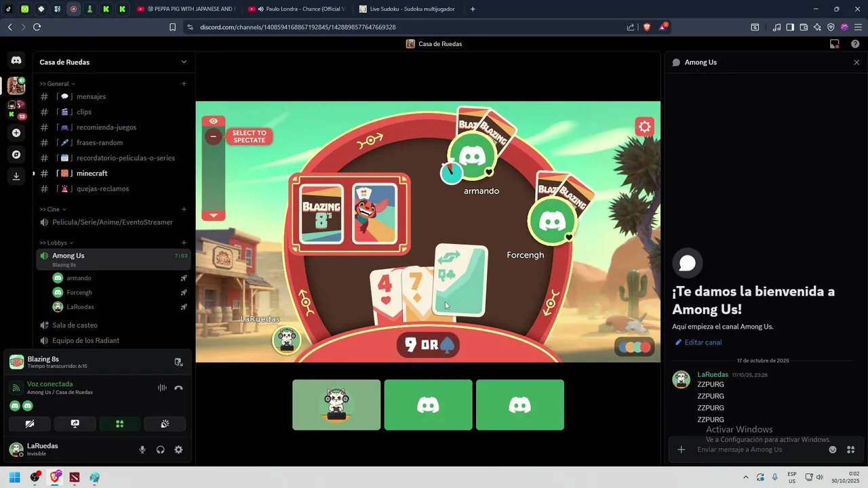This screenshot has height=488, width=868.
Task: Click the Download Apps arrow icon
Action: click(16, 176)
